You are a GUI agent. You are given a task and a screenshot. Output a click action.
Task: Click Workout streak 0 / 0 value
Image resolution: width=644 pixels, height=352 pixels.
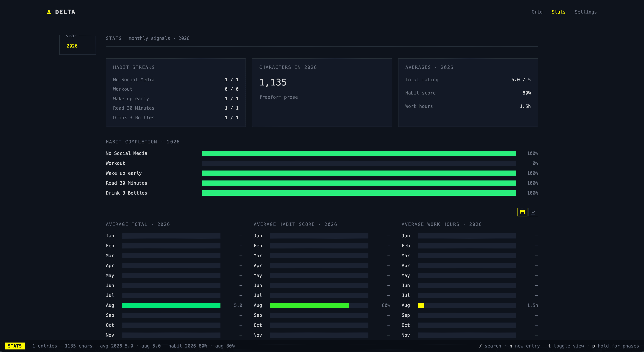pyautogui.click(x=231, y=89)
